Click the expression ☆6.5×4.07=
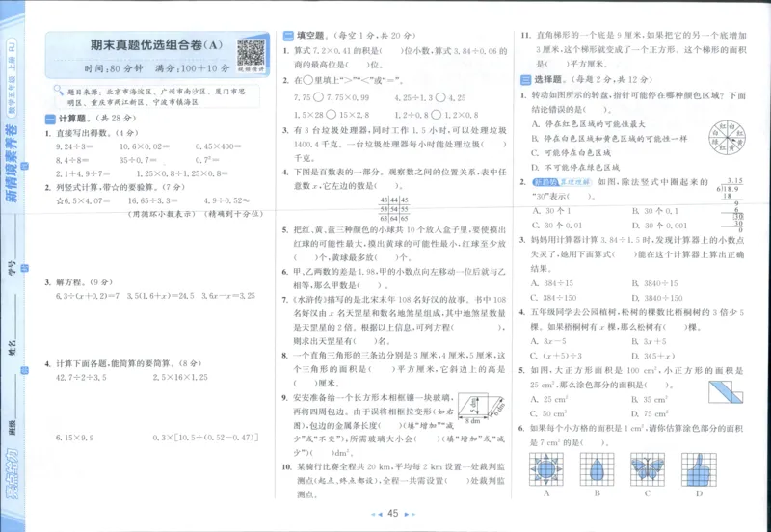The width and height of the screenshot is (771, 532). click(x=83, y=200)
